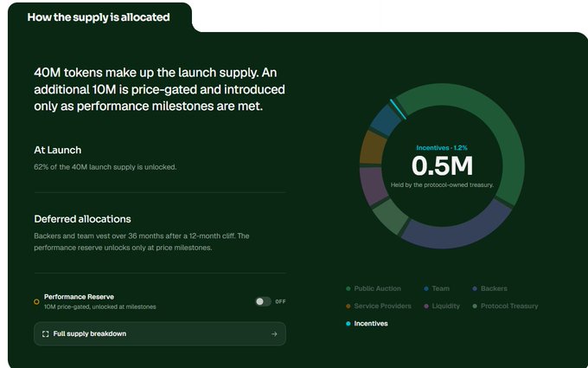
Task: Click the 40M tokens launch supply paragraph
Action: [159, 89]
